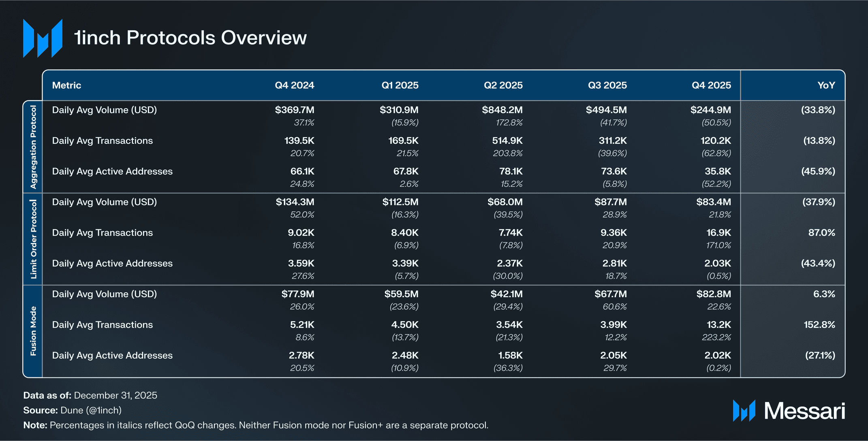The height and width of the screenshot is (441, 868).
Task: Select the Fusion Mode side label
Action: tap(33, 331)
